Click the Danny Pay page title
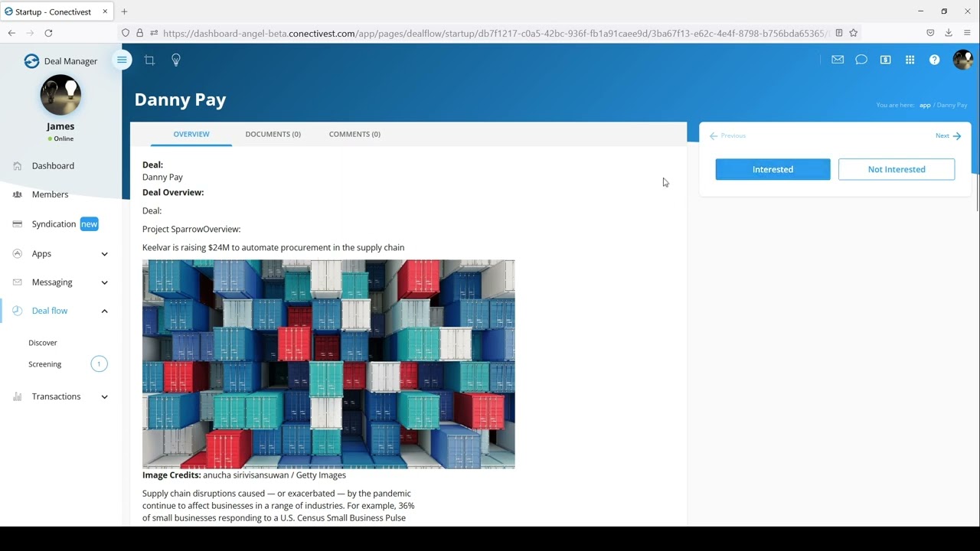 point(180,99)
